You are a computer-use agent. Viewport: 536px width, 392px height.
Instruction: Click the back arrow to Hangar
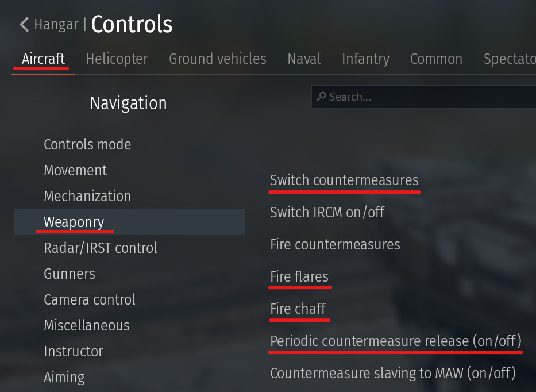[24, 25]
